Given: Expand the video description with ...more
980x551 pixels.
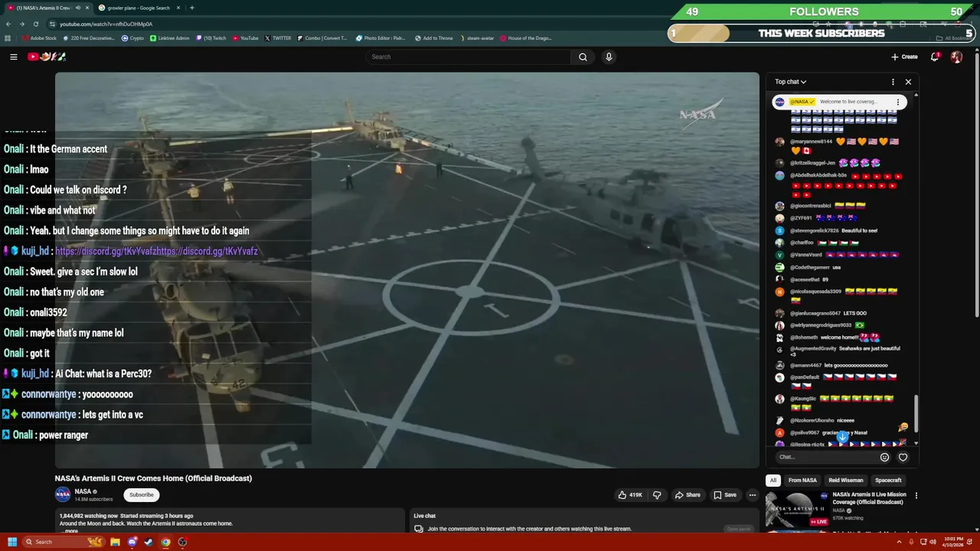Looking at the screenshot, I should pyautogui.click(x=69, y=530).
